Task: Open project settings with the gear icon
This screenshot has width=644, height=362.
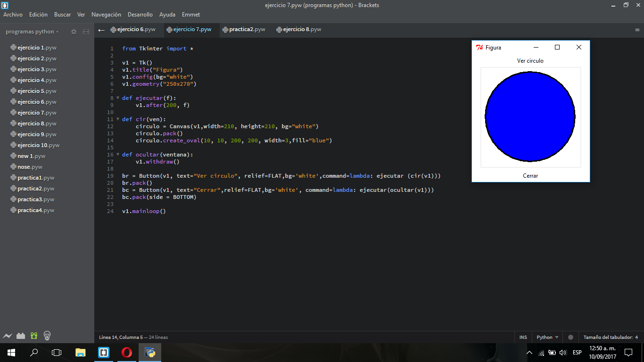Action: (74, 32)
